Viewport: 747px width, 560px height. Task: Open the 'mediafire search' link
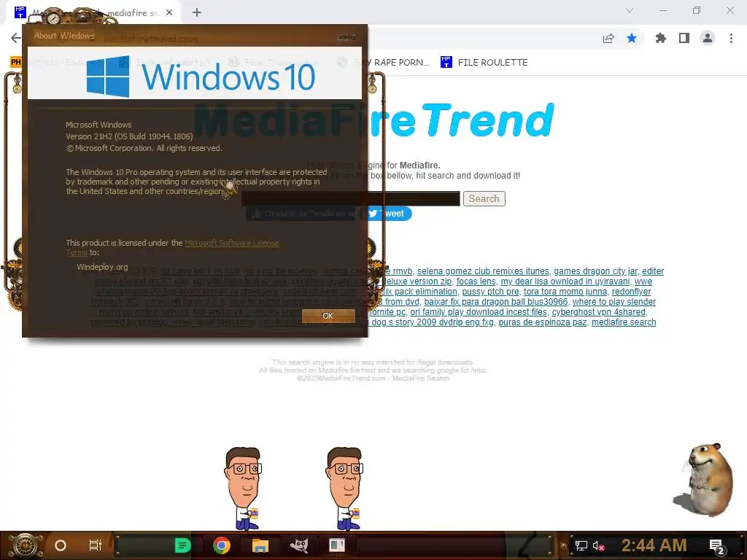(x=624, y=322)
